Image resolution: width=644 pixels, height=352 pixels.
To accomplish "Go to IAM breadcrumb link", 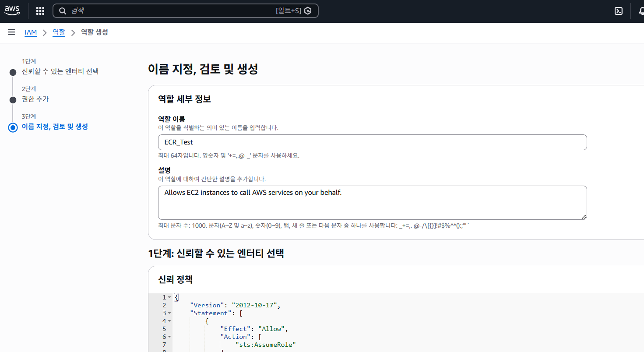I will (31, 32).
